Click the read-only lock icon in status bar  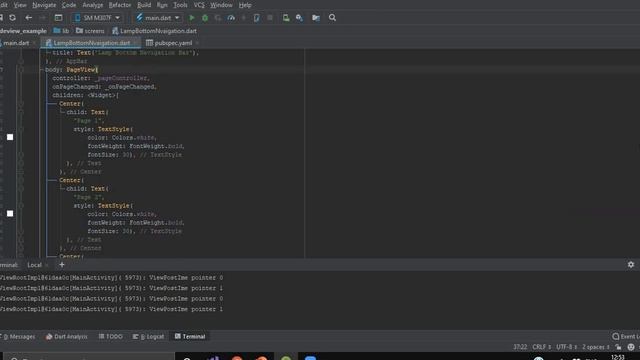coord(618,347)
